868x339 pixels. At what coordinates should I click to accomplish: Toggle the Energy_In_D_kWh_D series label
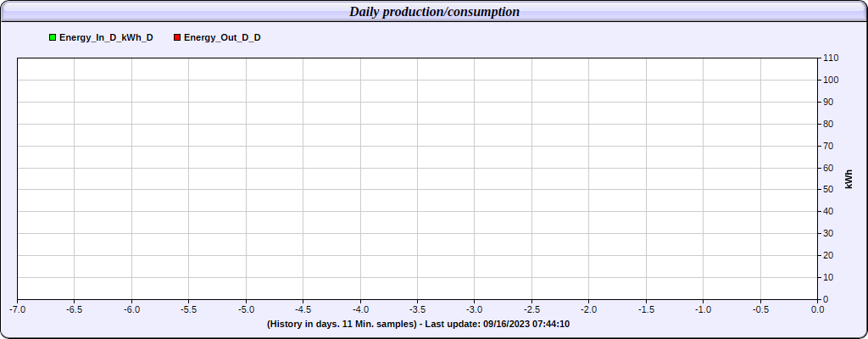(106, 37)
